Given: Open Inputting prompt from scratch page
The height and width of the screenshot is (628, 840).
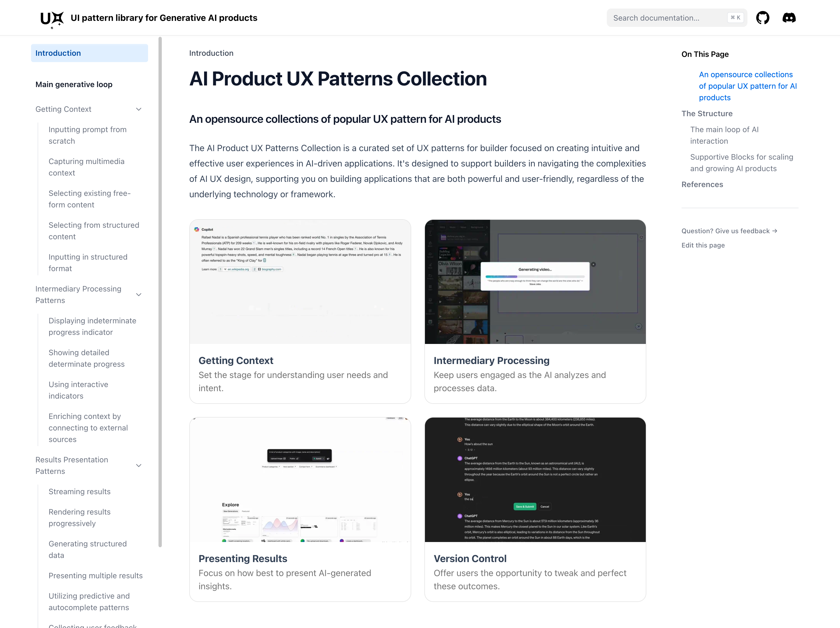Looking at the screenshot, I should tap(87, 135).
